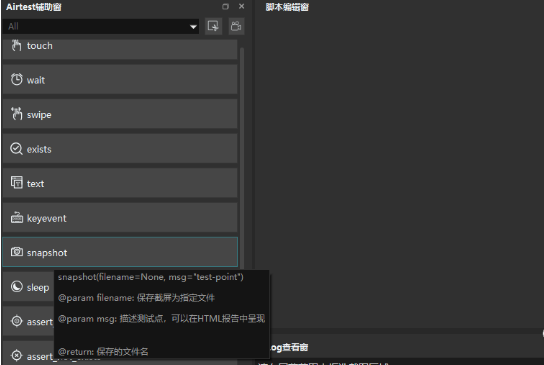Click the Airtest assistant panel title
Image resolution: width=544 pixels, height=365 pixels.
coord(34,7)
